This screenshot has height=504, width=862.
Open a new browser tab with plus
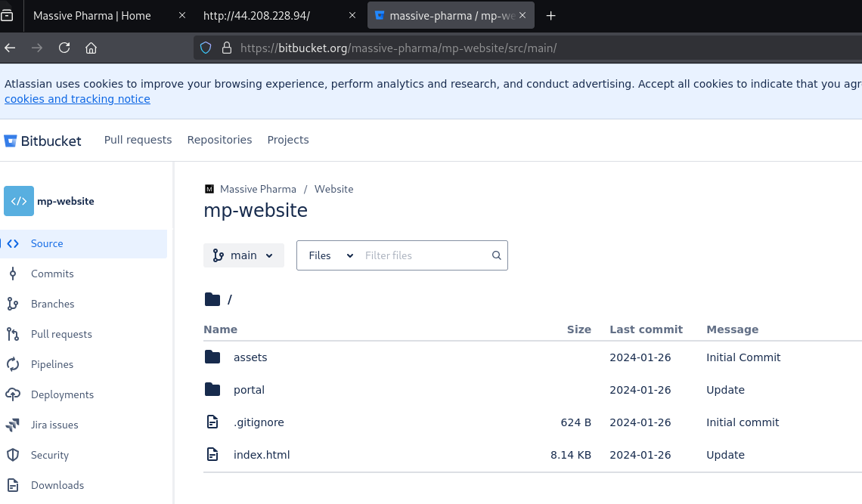[550, 16]
